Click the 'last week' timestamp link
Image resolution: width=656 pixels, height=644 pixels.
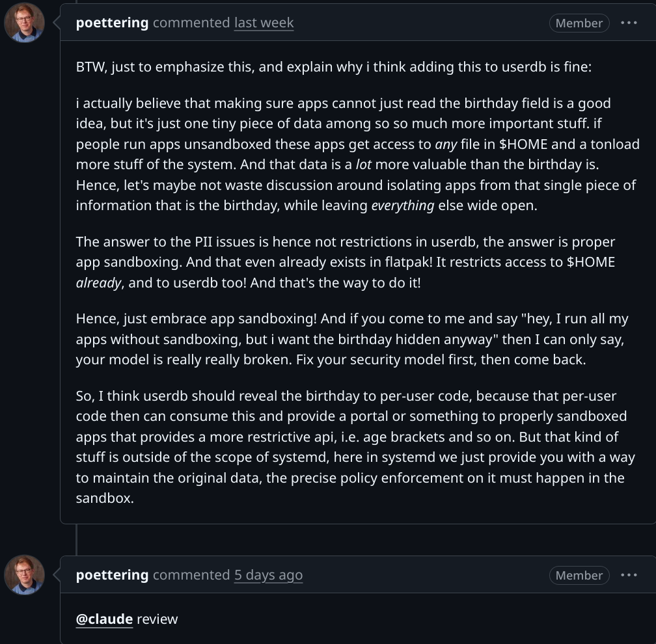[x=264, y=23]
